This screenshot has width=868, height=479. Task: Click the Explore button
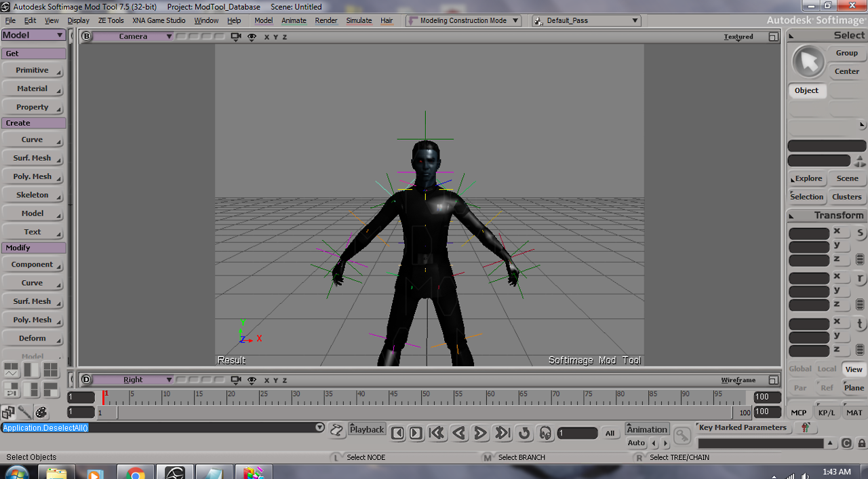pos(807,178)
